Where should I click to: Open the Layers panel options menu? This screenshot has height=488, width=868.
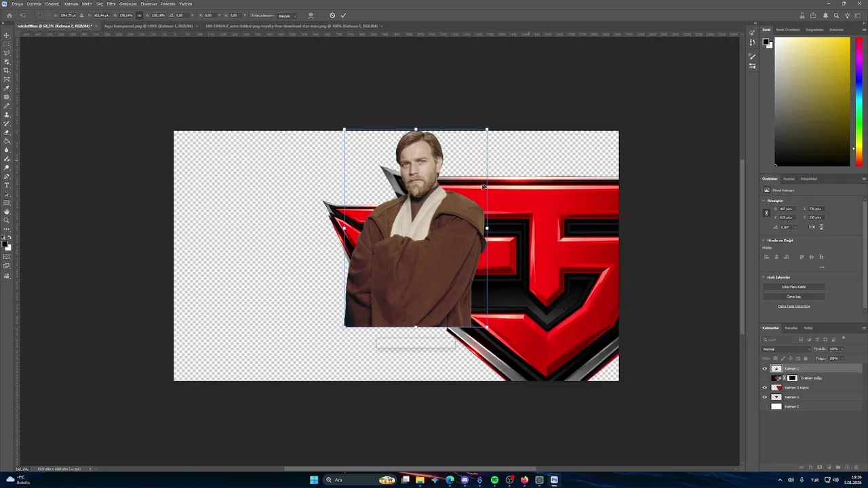coord(863,328)
